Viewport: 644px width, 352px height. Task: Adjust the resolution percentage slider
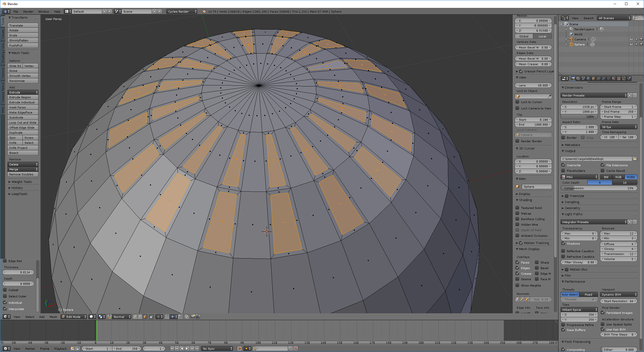pos(579,116)
